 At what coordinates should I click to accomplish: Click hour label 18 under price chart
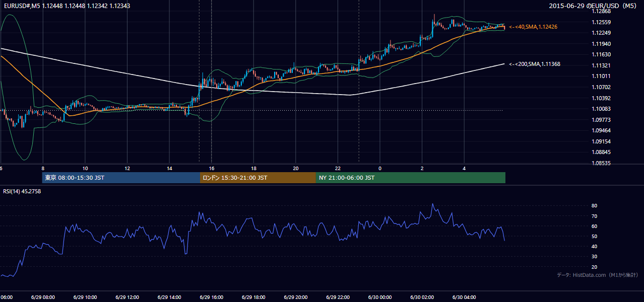pyautogui.click(x=253, y=168)
